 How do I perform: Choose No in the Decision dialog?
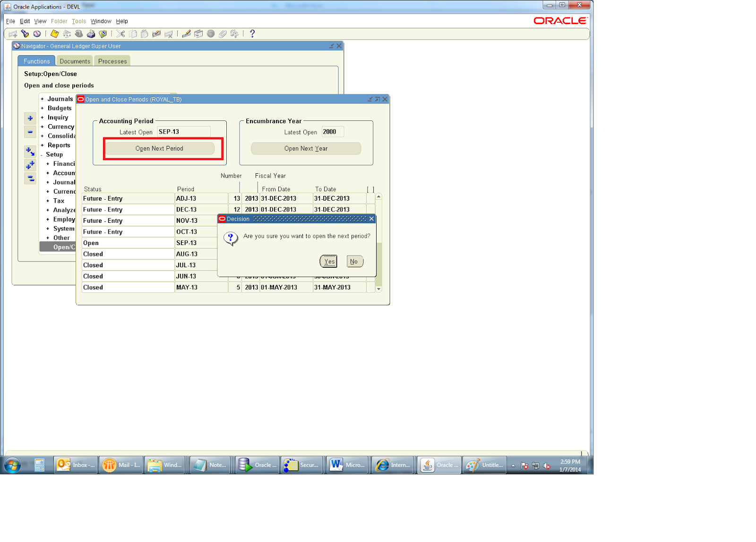(x=355, y=262)
